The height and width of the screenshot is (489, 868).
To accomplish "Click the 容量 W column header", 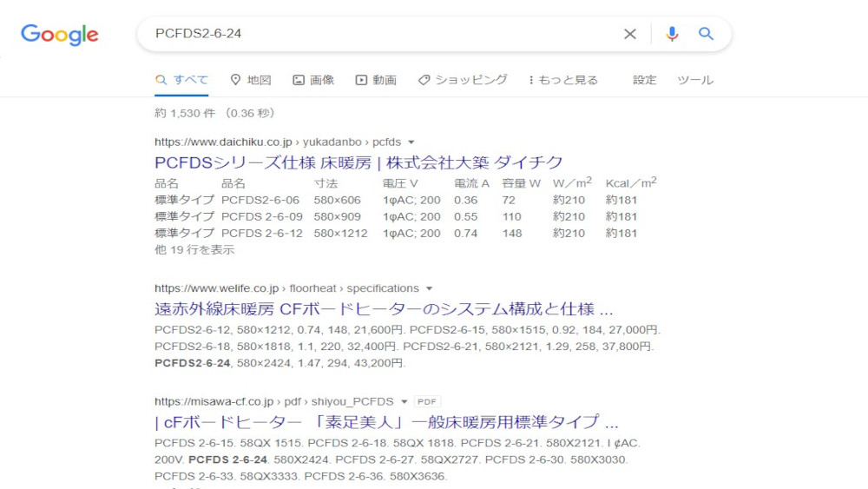I will click(521, 183).
